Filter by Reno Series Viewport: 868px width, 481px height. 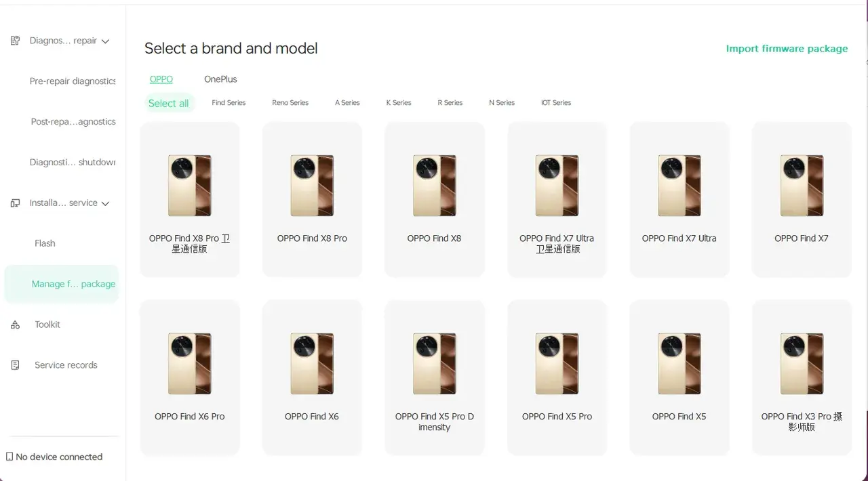click(290, 103)
